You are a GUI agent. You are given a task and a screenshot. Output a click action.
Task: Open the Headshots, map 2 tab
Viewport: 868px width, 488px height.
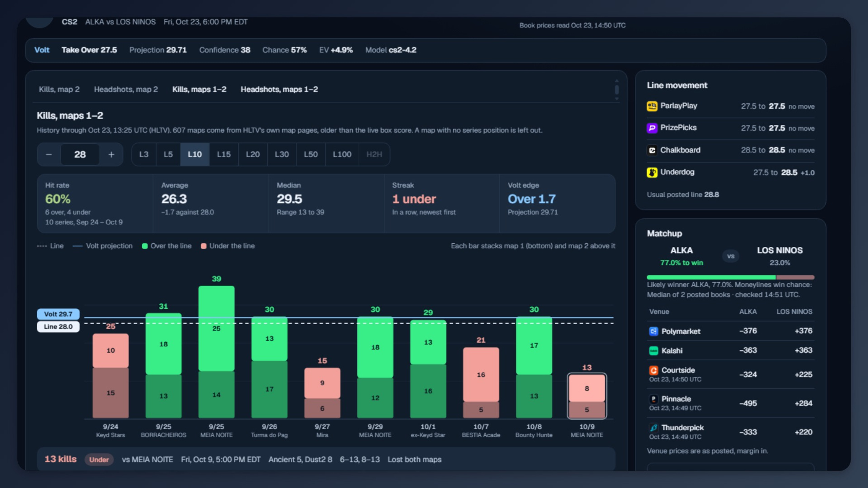[126, 89]
